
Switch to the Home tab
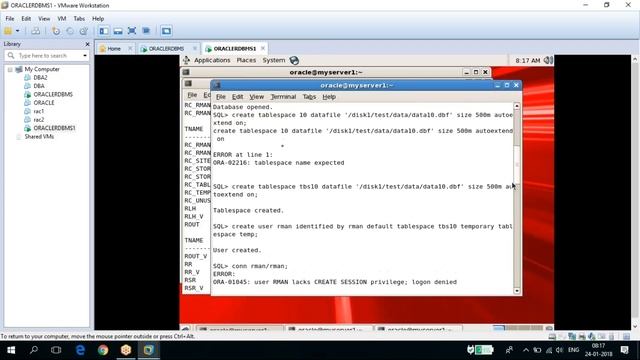[113, 49]
